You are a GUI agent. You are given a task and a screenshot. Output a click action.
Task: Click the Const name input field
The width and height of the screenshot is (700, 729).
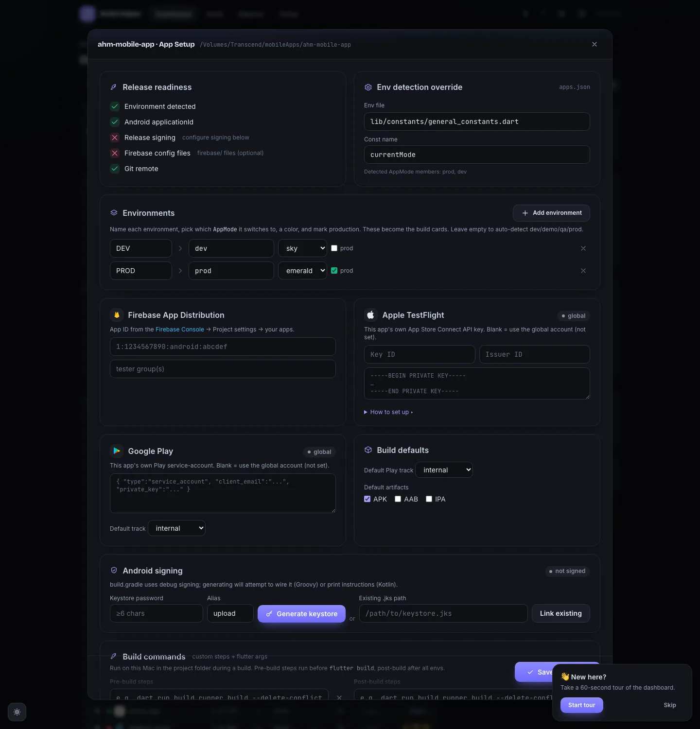(477, 155)
